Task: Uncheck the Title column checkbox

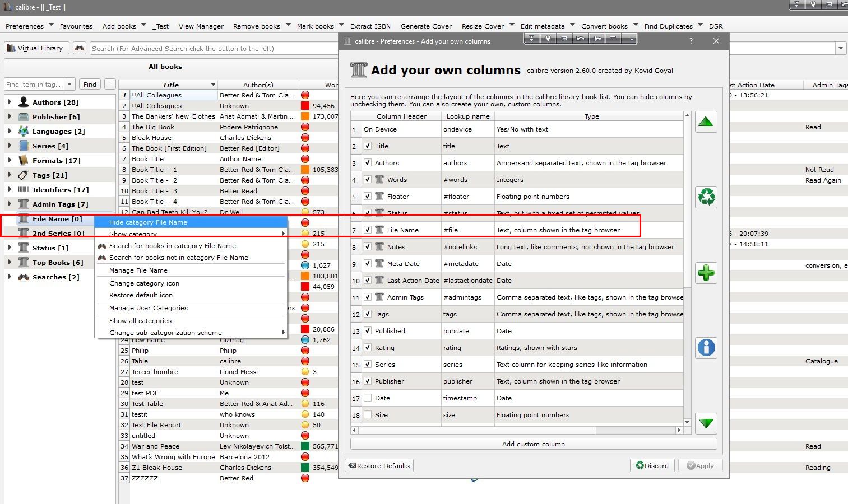Action: pos(368,146)
